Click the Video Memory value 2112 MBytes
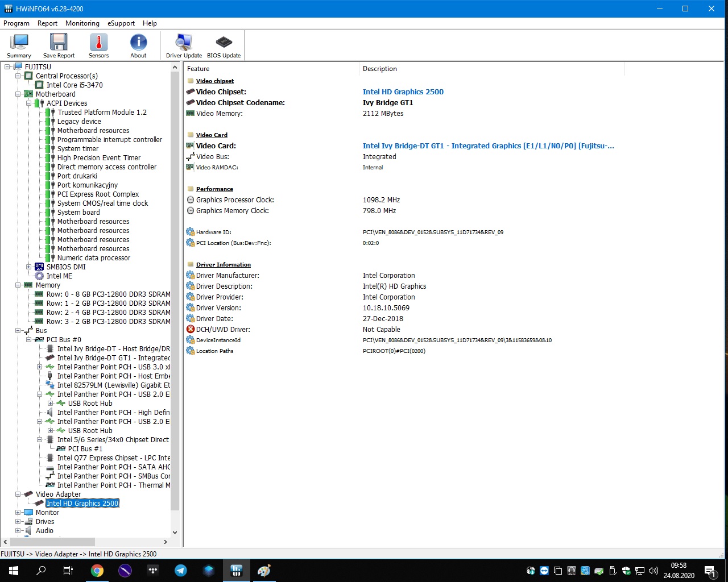 (383, 113)
